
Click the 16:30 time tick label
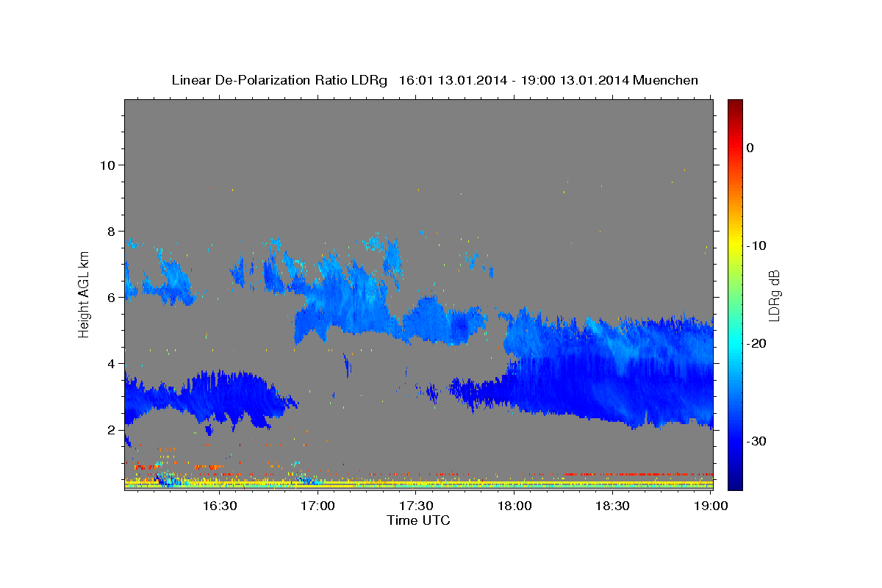point(219,506)
